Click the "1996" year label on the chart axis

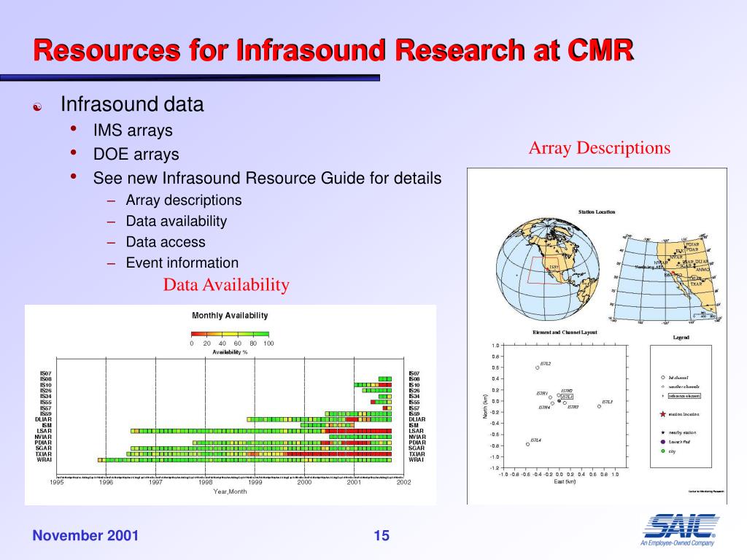106,483
